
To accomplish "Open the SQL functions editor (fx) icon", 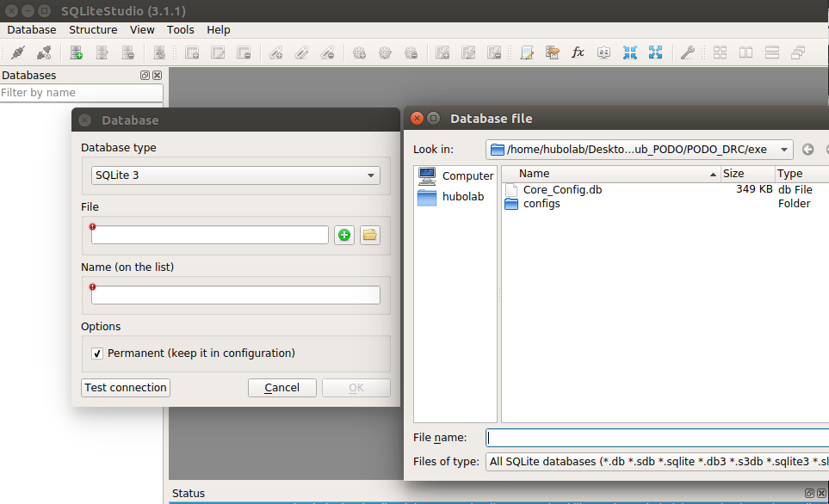I will [578, 52].
